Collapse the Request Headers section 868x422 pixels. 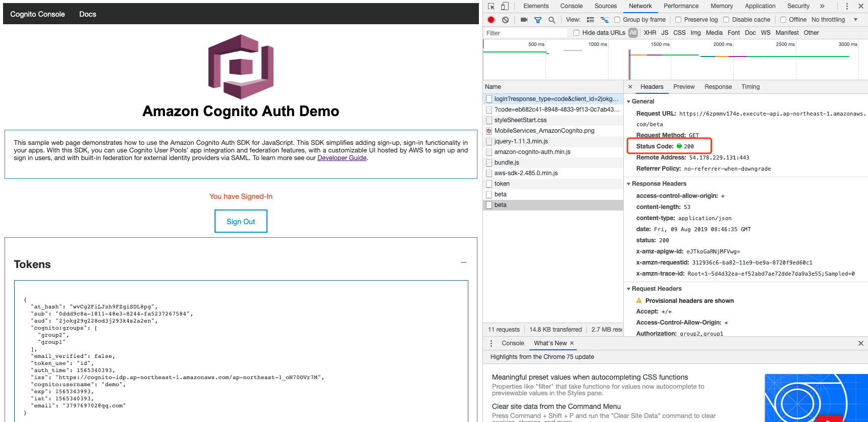(629, 289)
